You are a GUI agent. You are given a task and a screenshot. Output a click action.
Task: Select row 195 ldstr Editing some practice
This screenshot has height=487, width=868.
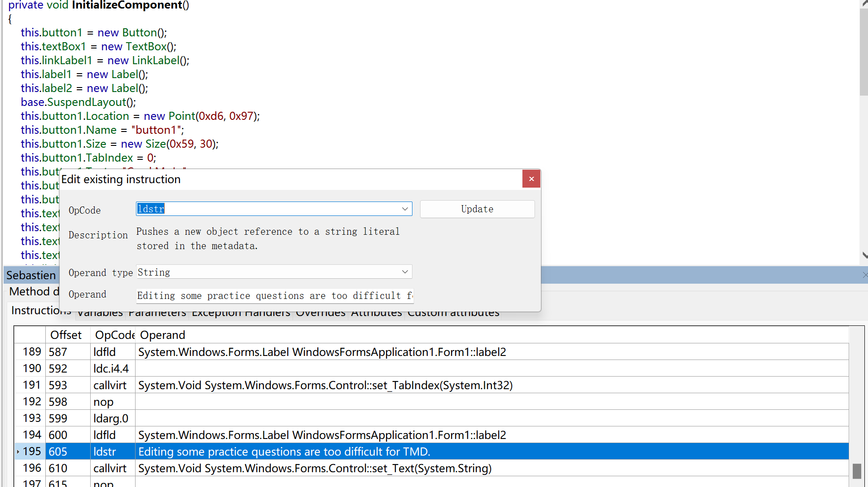[x=432, y=452]
